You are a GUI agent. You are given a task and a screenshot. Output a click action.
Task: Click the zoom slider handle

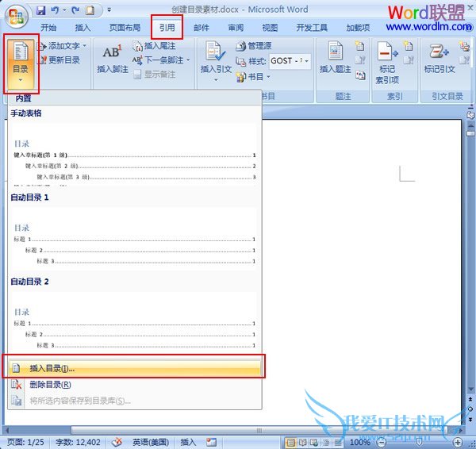419,443
